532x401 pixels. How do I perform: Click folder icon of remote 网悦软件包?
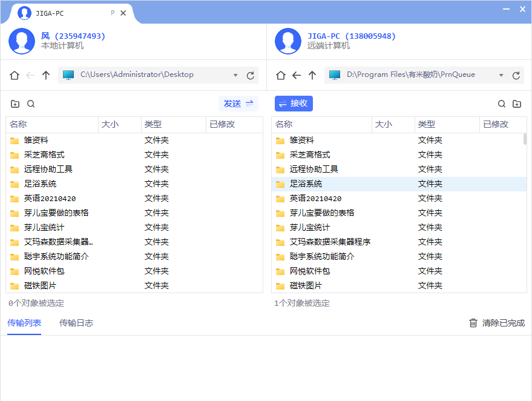tap(280, 271)
